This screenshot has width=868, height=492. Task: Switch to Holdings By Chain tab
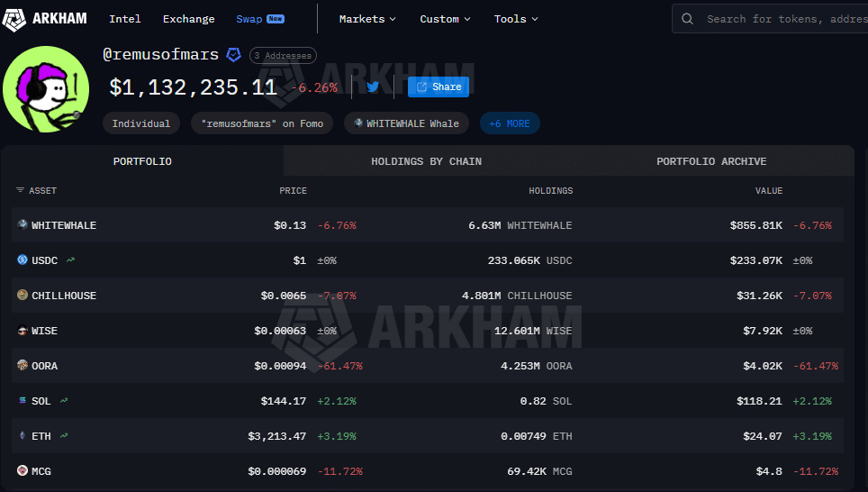426,161
